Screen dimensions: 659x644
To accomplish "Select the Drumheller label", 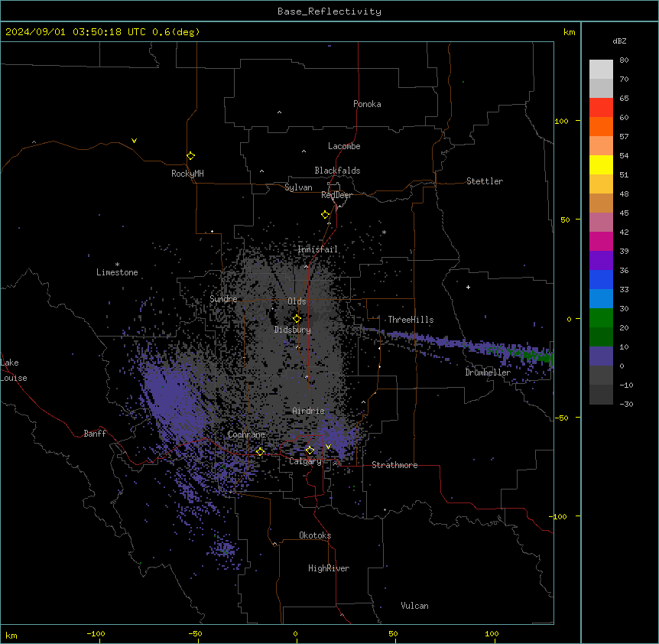I will click(x=488, y=372).
